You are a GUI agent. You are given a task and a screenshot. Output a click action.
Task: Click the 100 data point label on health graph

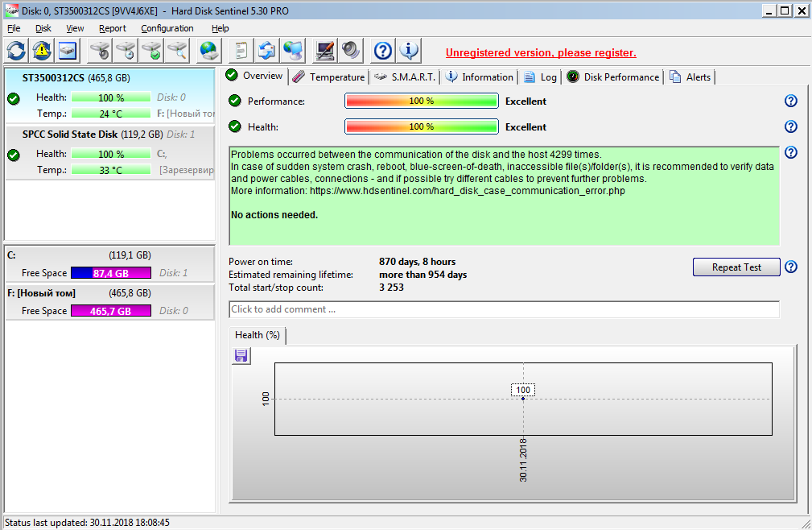tap(523, 390)
